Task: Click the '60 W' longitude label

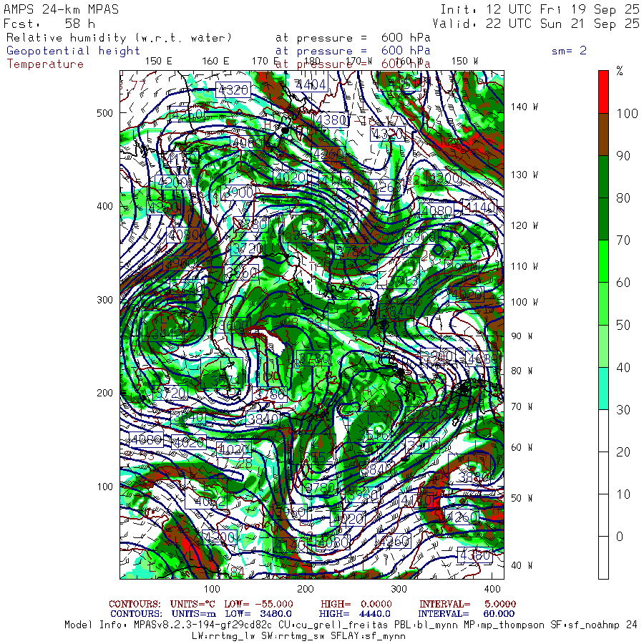Action: (522, 447)
